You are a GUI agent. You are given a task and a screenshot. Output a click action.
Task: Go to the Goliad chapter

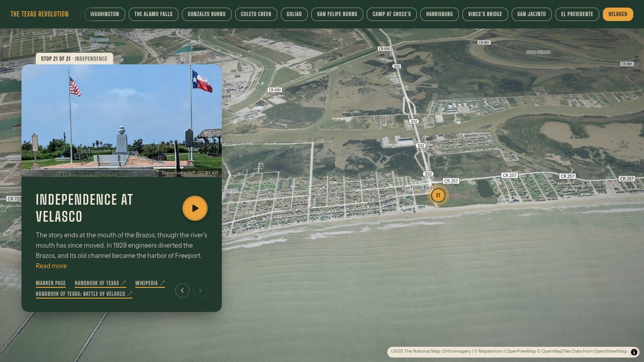[x=294, y=14]
